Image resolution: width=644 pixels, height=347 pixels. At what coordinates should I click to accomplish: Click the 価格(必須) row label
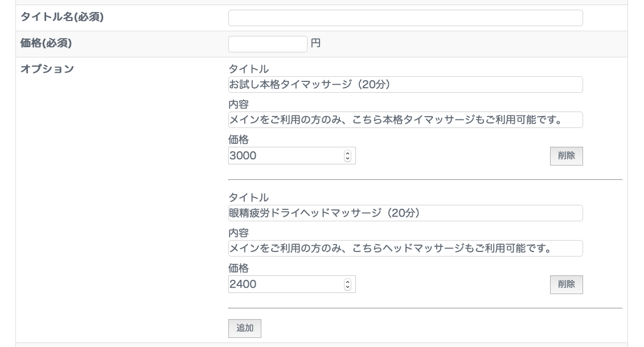[x=46, y=43]
